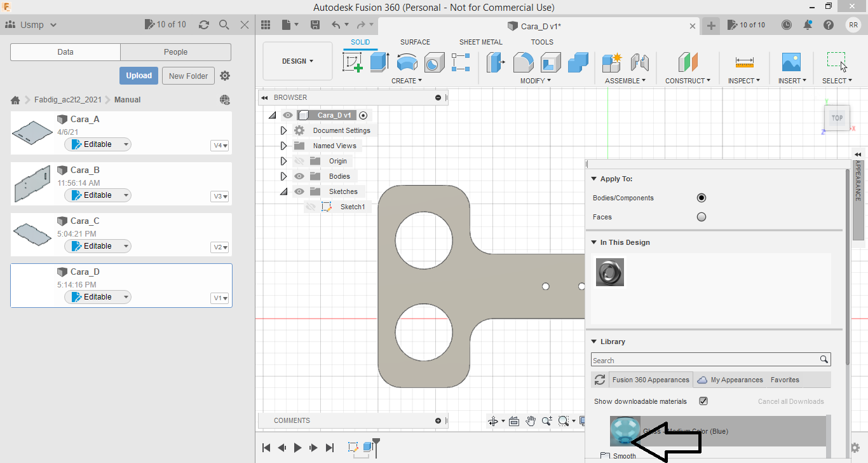The image size is (868, 463).
Task: Toggle visibility of Sketches folder
Action: point(299,191)
